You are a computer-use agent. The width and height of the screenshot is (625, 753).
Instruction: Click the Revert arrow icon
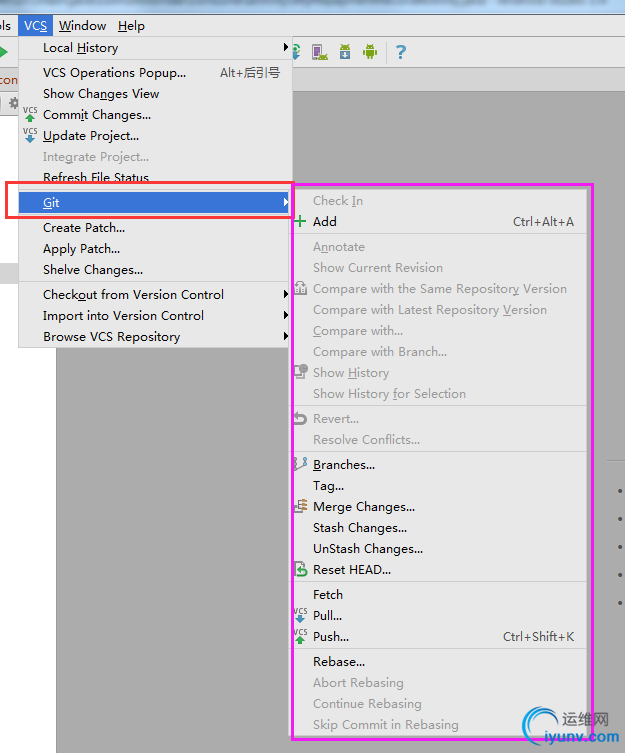(x=300, y=418)
